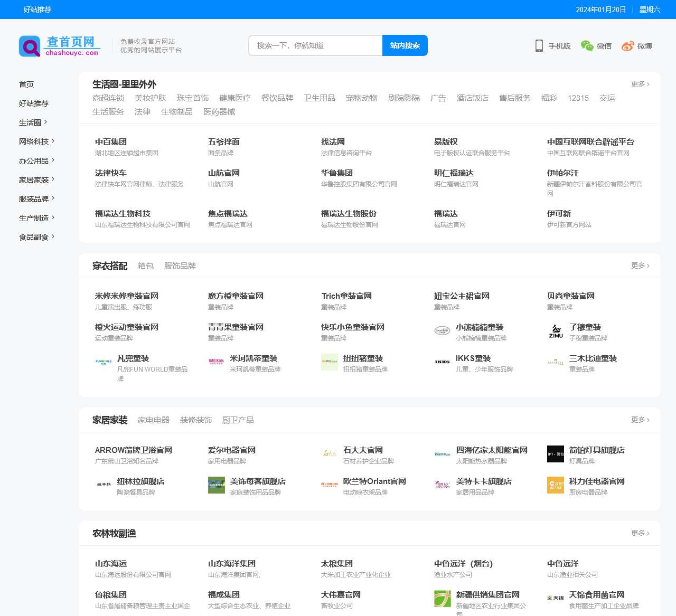676x616 pixels.
Task: Open the 米修米修童装官网 link
Action: [x=127, y=296]
